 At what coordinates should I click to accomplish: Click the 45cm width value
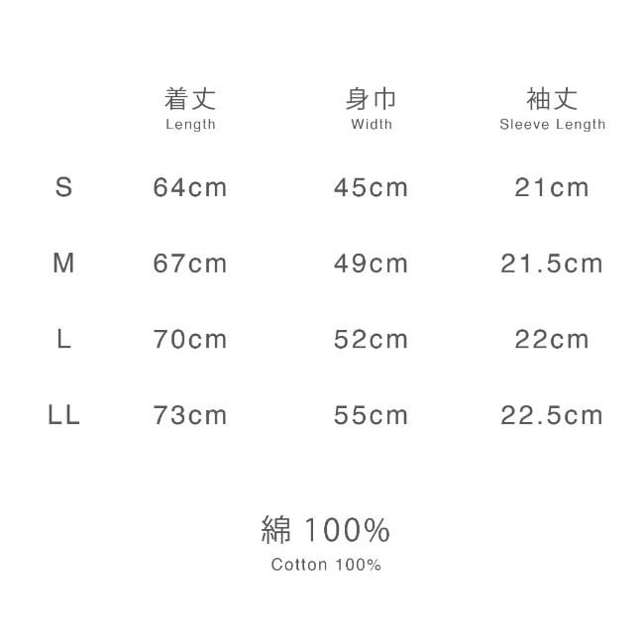click(372, 187)
